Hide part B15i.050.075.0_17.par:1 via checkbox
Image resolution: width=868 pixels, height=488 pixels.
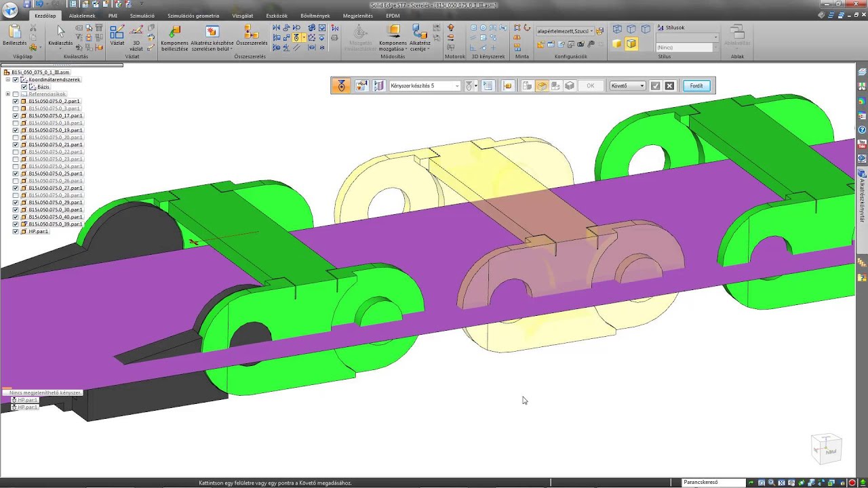coord(16,116)
